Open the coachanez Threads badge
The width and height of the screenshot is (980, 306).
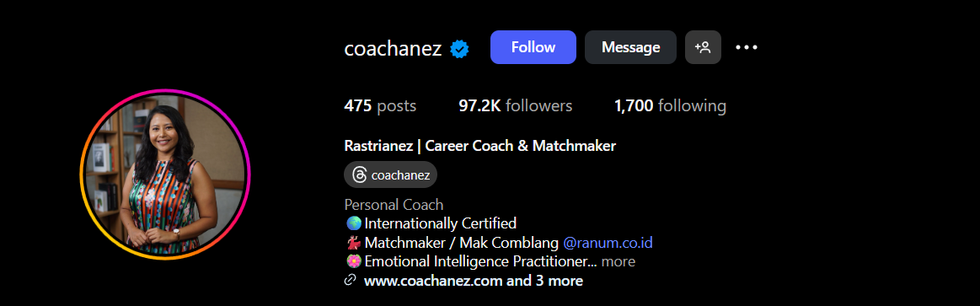click(391, 174)
